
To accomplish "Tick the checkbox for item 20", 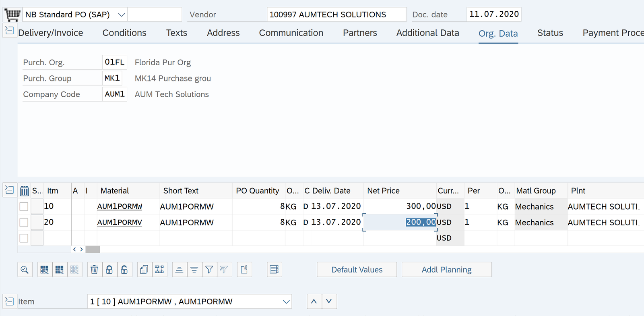I will coord(24,222).
